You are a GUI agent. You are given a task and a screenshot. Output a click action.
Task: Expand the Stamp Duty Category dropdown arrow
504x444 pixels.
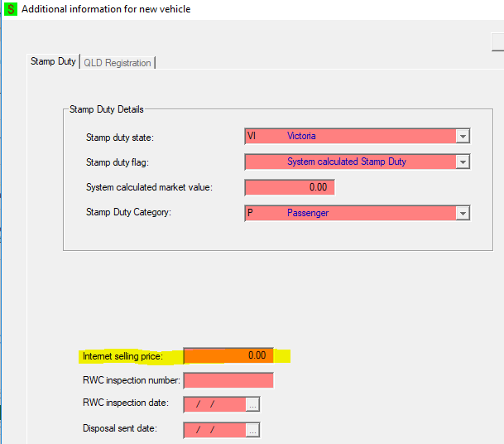pyautogui.click(x=463, y=214)
